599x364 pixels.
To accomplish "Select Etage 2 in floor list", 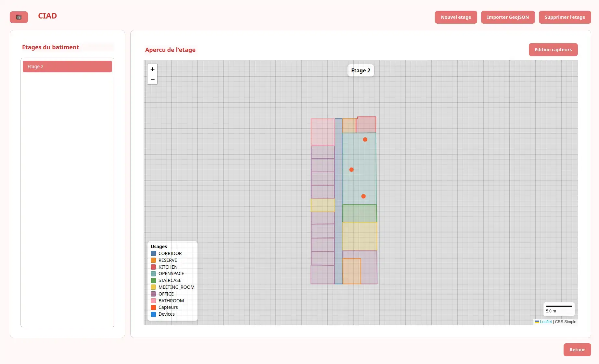I will 67,67.
